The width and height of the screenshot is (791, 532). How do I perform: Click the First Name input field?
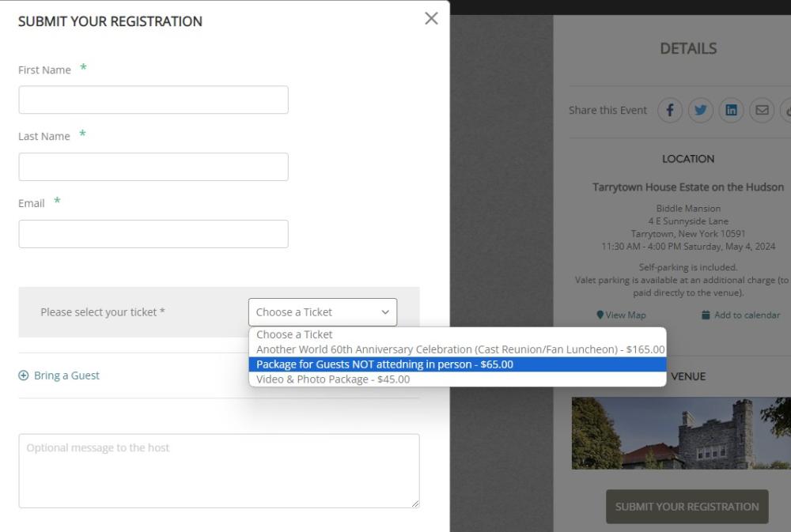153,100
